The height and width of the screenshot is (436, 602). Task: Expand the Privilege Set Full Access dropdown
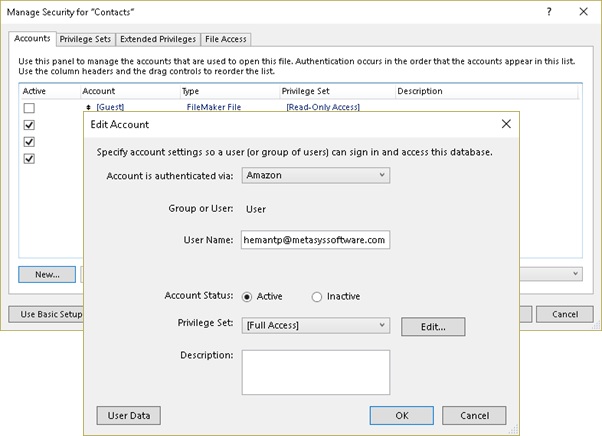click(315, 325)
